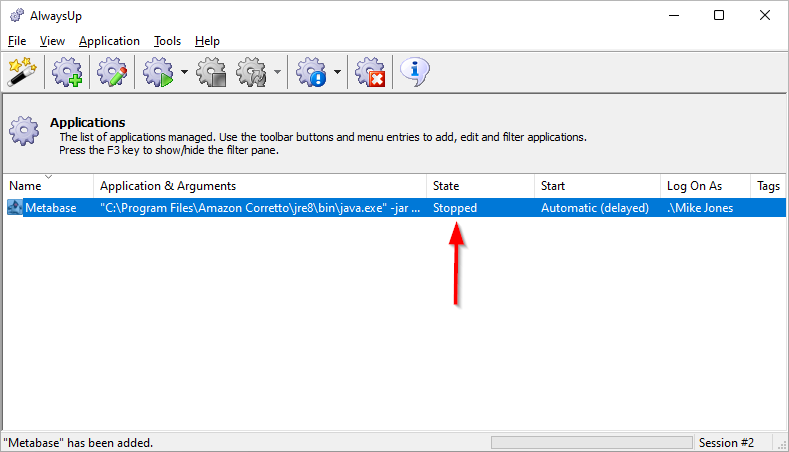Image resolution: width=789 pixels, height=452 pixels.
Task: Click the "Metabase" has been added status message
Action: tap(78, 443)
